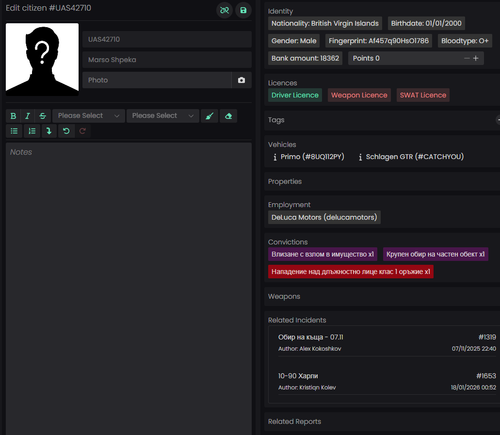
Task: Toggle the Weapon Licence
Action: pos(359,95)
